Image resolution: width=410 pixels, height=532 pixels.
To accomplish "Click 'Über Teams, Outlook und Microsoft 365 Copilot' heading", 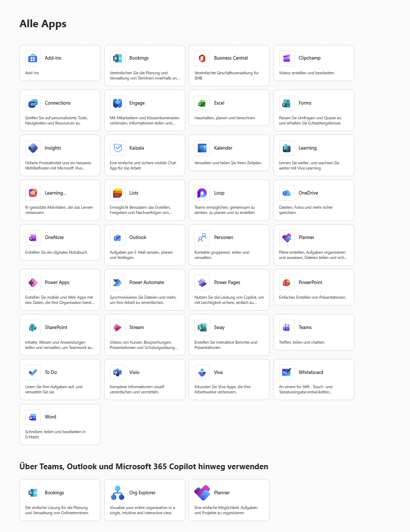I will [x=143, y=467].
